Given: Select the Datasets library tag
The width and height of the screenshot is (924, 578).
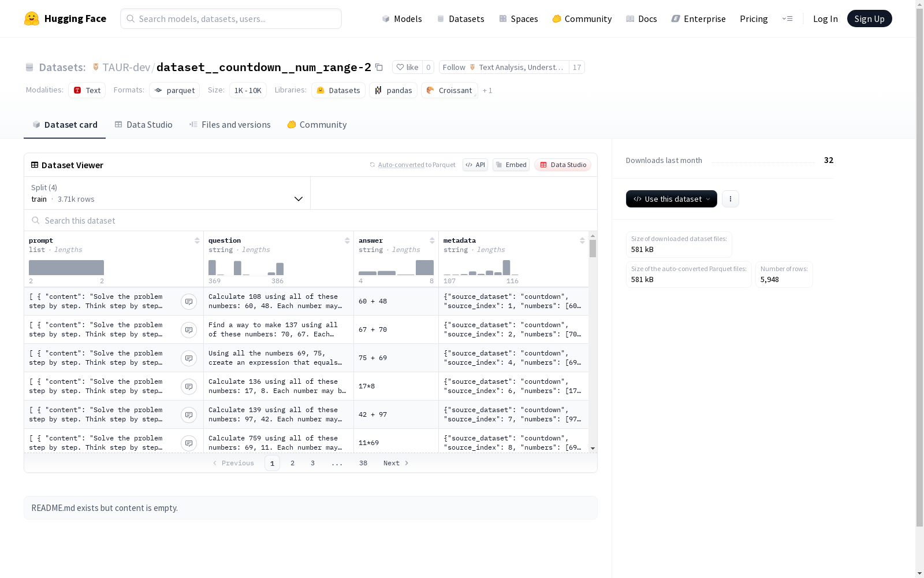Looking at the screenshot, I should point(338,90).
